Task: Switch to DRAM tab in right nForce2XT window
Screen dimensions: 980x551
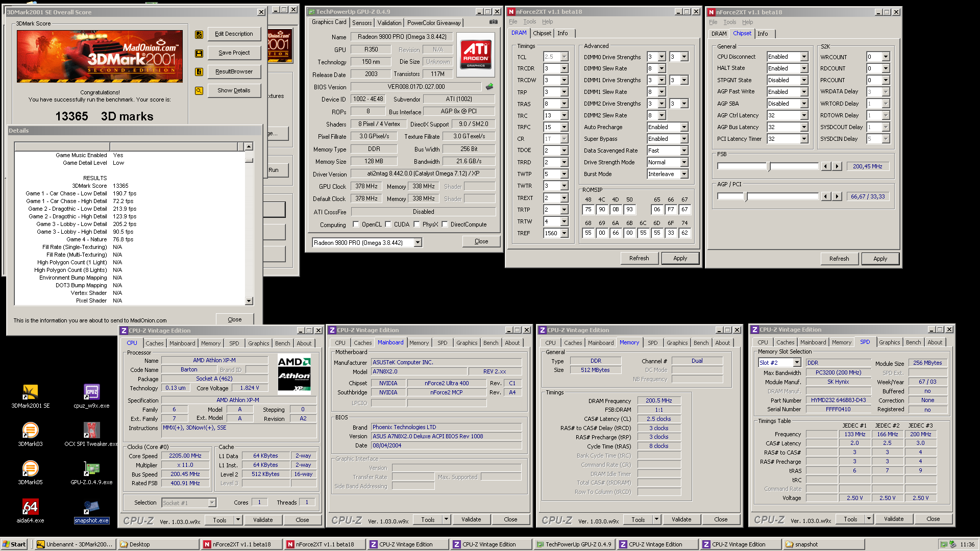Action: click(x=719, y=34)
